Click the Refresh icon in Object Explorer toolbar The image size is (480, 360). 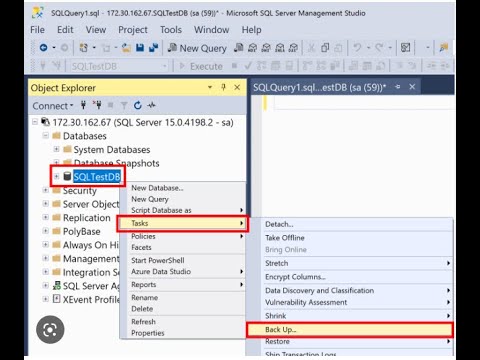click(x=138, y=105)
